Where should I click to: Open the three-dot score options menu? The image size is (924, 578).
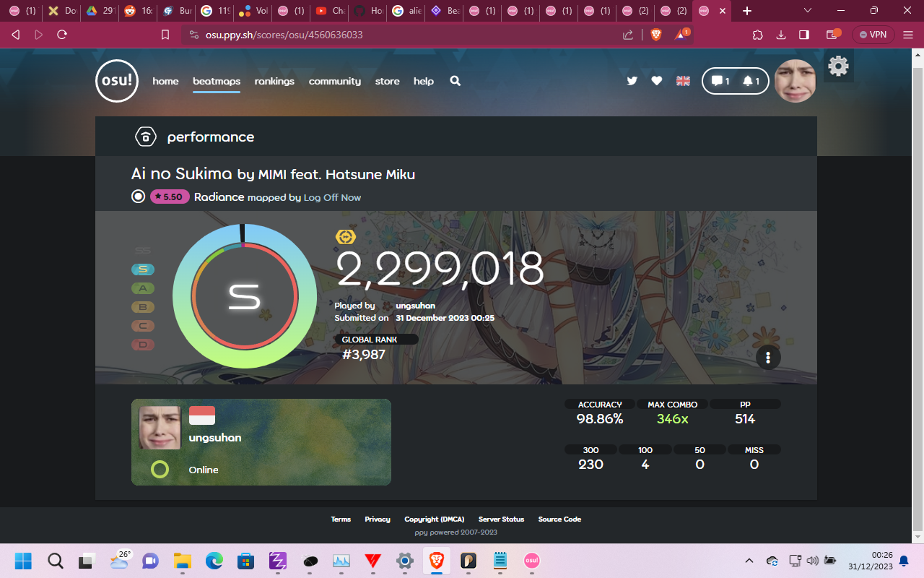pos(768,358)
